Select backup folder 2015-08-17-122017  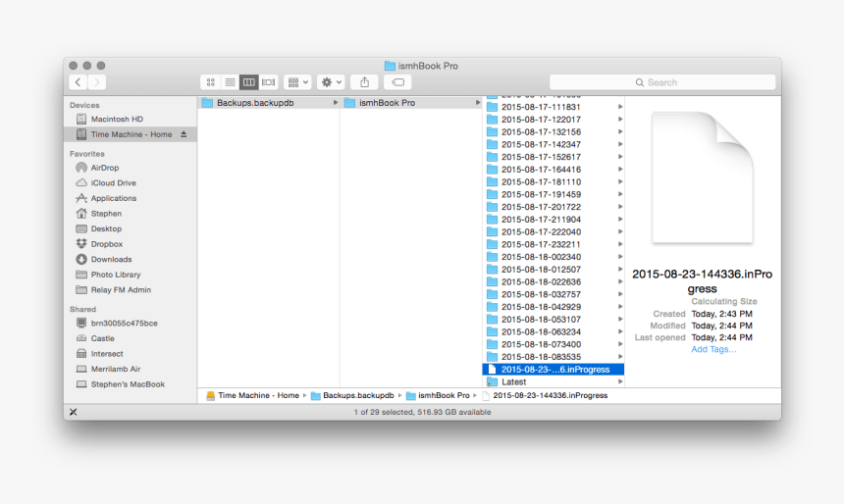[554, 120]
